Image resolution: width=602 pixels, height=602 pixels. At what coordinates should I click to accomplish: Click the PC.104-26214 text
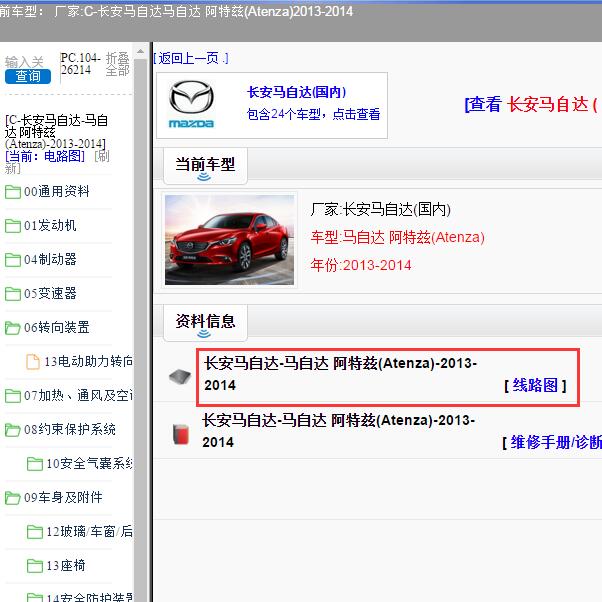(x=81, y=64)
